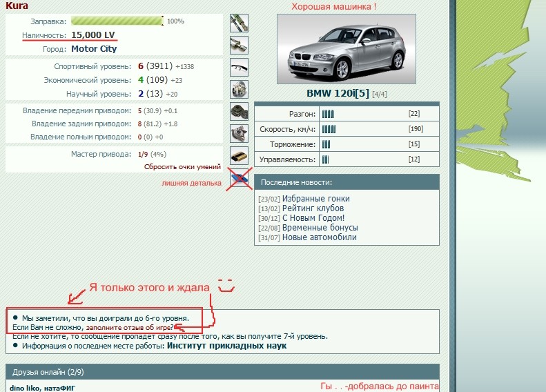The image size is (546, 392).
Task: Open the gearbox gears part slot
Action: (x=240, y=111)
